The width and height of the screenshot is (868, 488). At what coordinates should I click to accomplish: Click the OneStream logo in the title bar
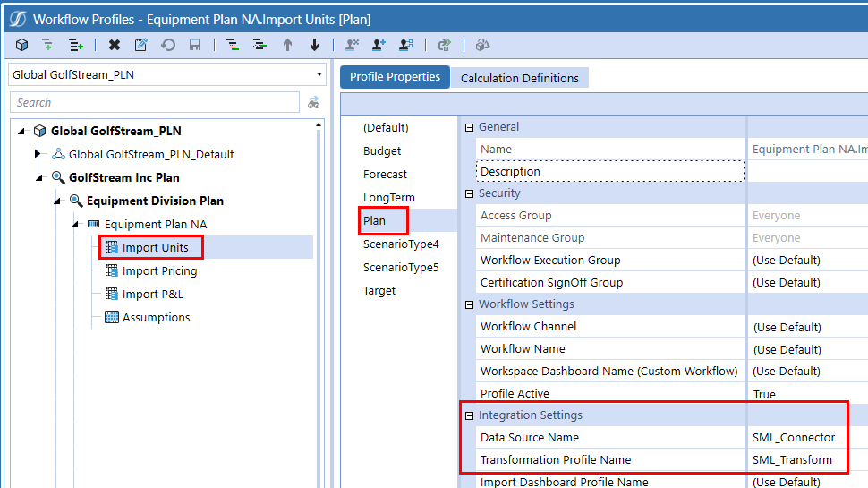18,20
